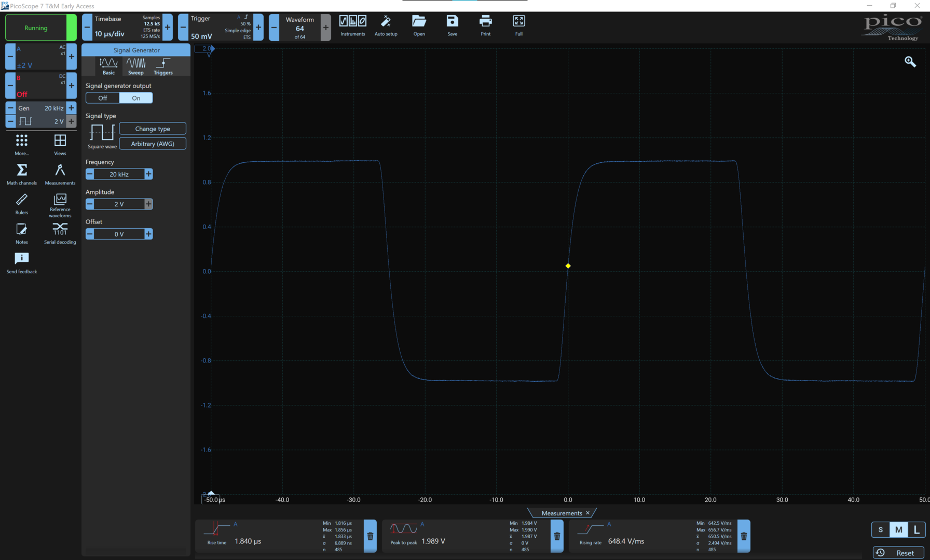Click the zoom magnifier on the graph
The image size is (930, 560).
(910, 62)
